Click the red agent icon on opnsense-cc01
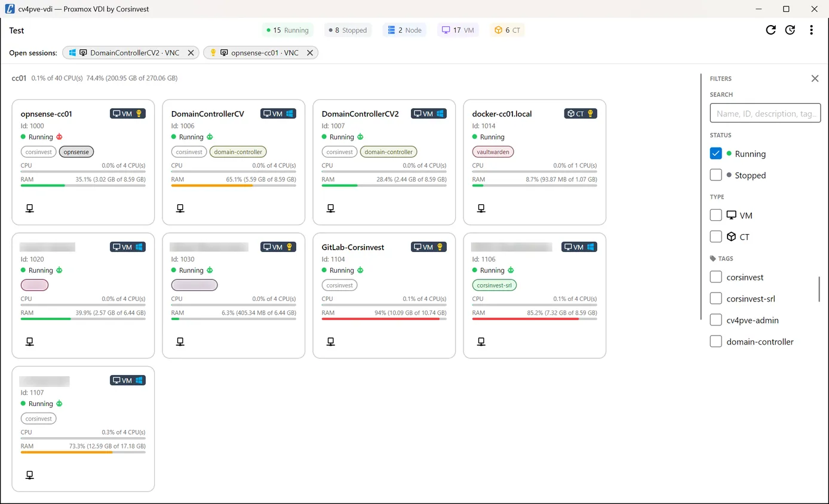Viewport: 829px width, 504px height. [59, 137]
